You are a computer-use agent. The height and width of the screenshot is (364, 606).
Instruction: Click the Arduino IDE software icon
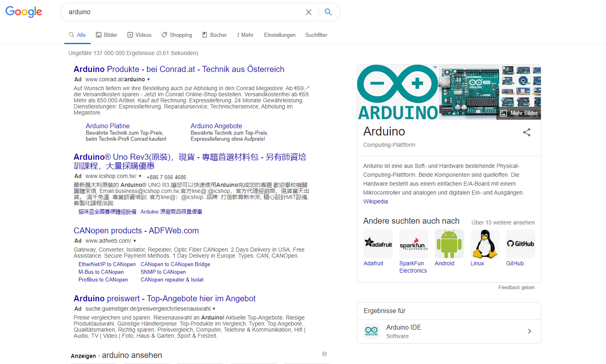pos(371,331)
